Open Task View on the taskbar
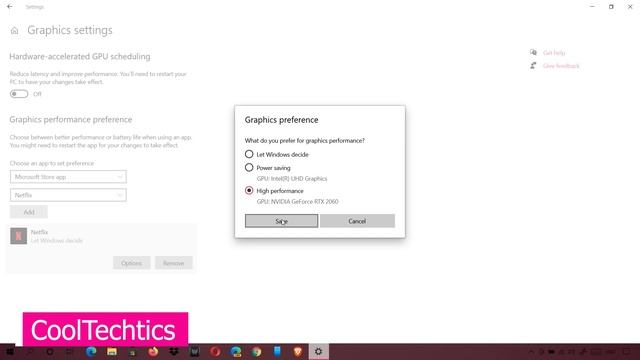640x360 pixels. (x=70, y=351)
